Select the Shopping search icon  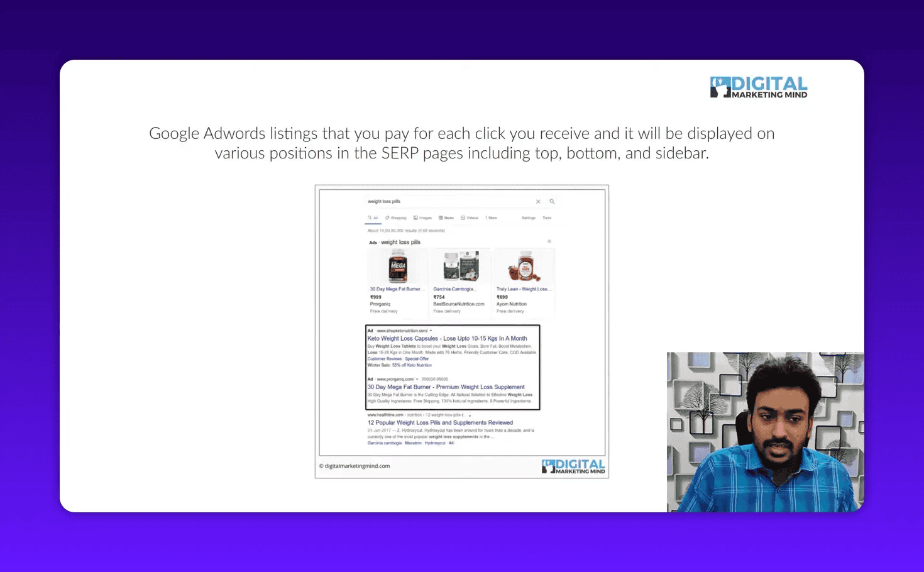[x=388, y=217]
